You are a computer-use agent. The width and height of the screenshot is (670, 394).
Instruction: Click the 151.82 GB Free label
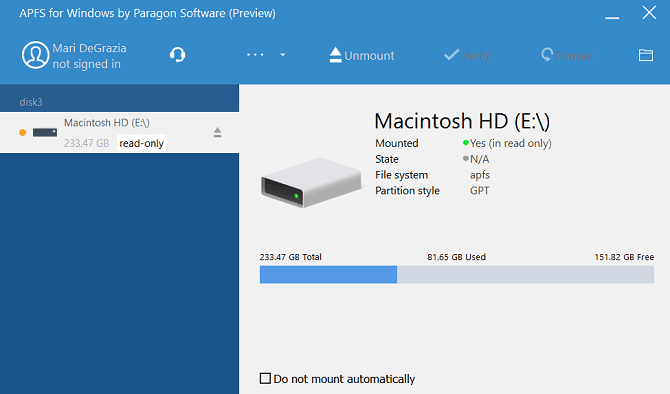624,257
